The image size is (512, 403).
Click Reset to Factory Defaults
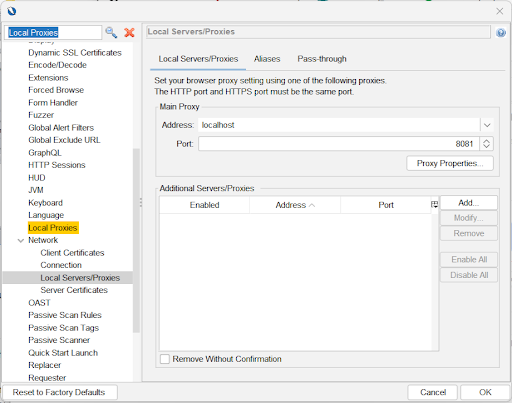tap(59, 392)
